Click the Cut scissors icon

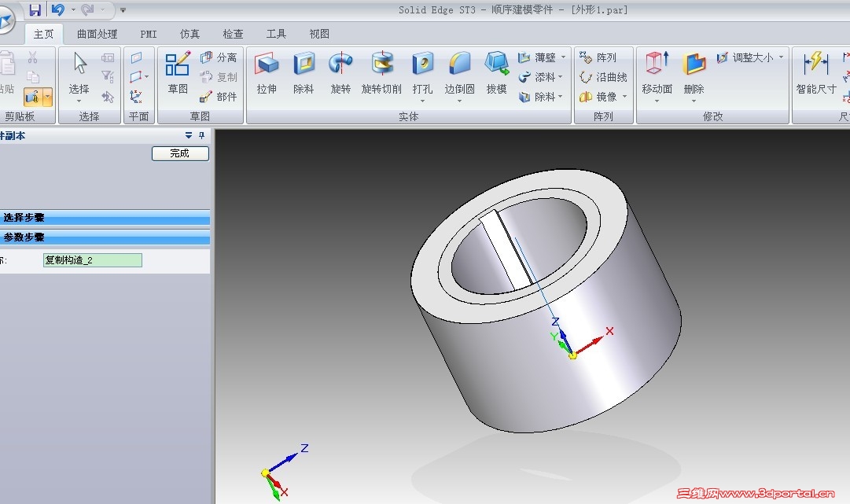pos(32,57)
